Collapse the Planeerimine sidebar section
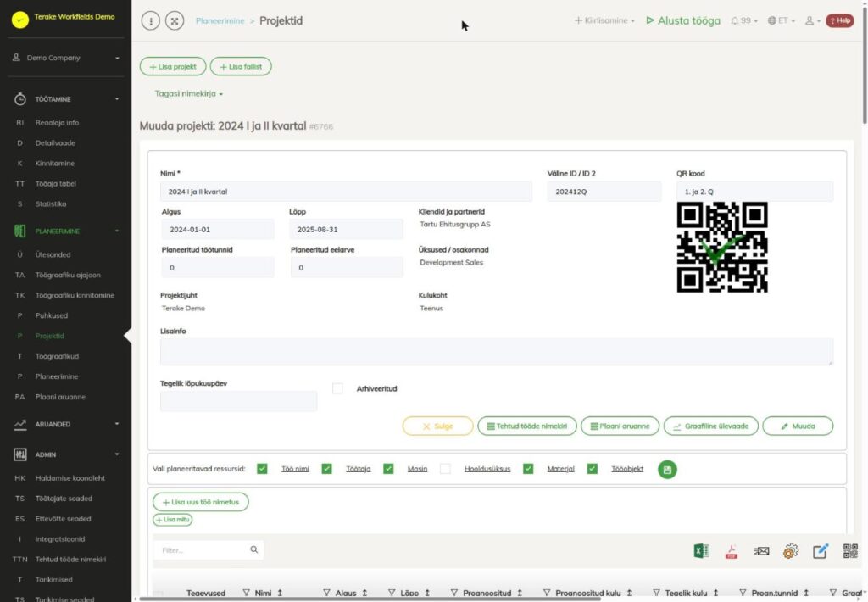Screen dimensions: 868x602 coord(117,231)
